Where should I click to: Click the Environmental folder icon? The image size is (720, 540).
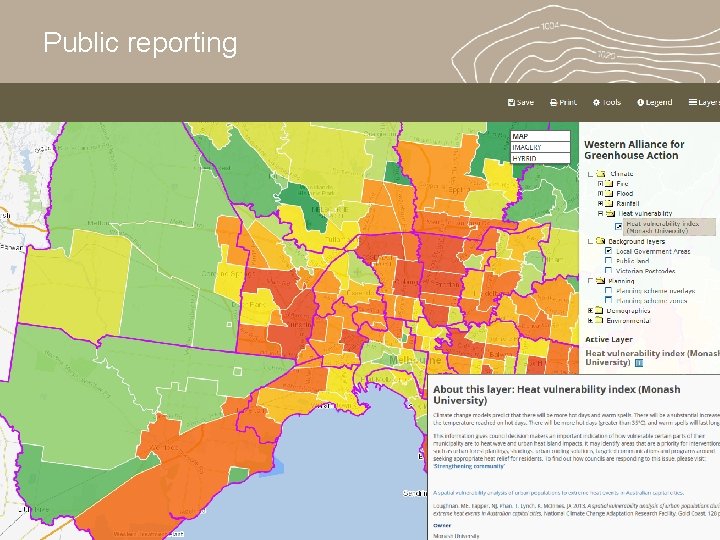coord(599,321)
